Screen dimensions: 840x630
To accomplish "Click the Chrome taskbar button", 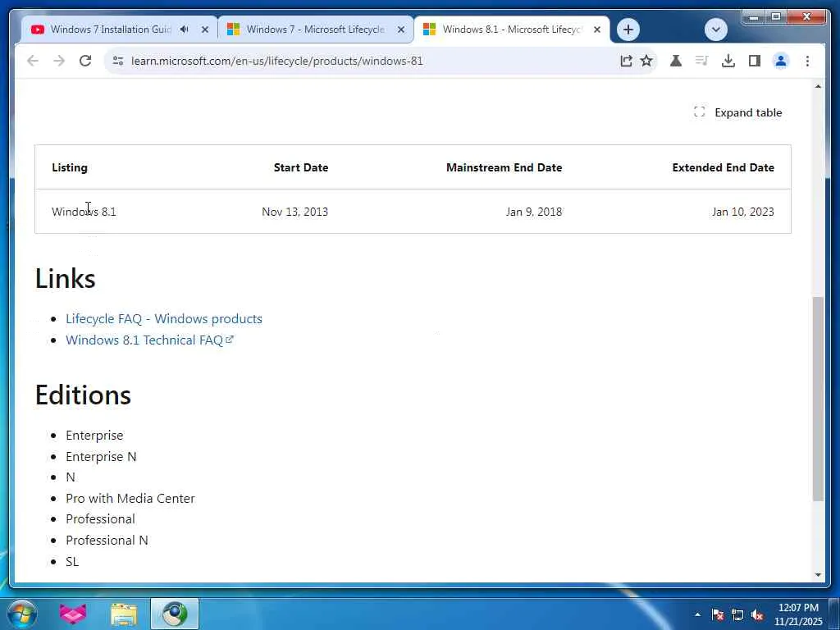I will 175,614.
